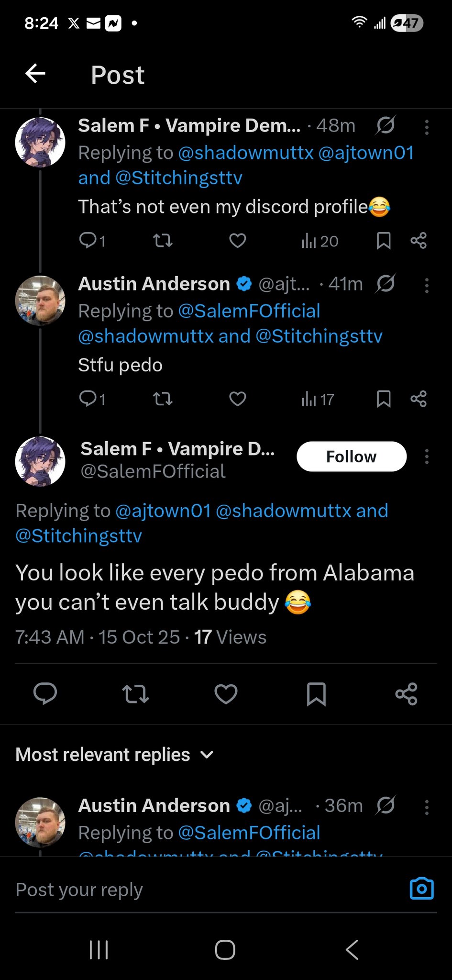This screenshot has height=980, width=452.
Task: Share the "Stfu pedo" reply
Action: pos(419,399)
